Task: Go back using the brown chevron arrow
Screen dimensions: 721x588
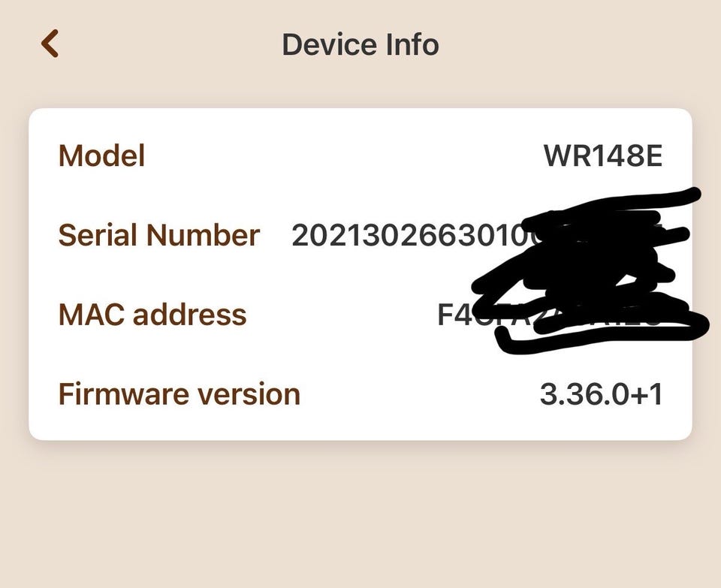Action: [50, 44]
